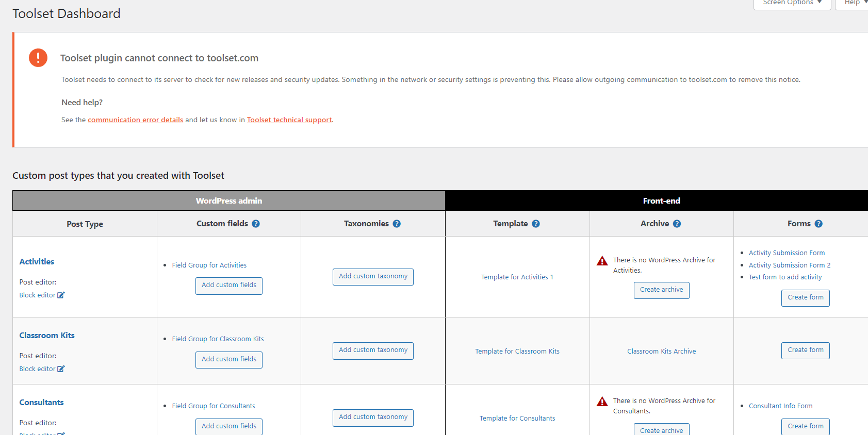This screenshot has width=868, height=435.
Task: Click the help icon beside Forms
Action: tap(818, 224)
